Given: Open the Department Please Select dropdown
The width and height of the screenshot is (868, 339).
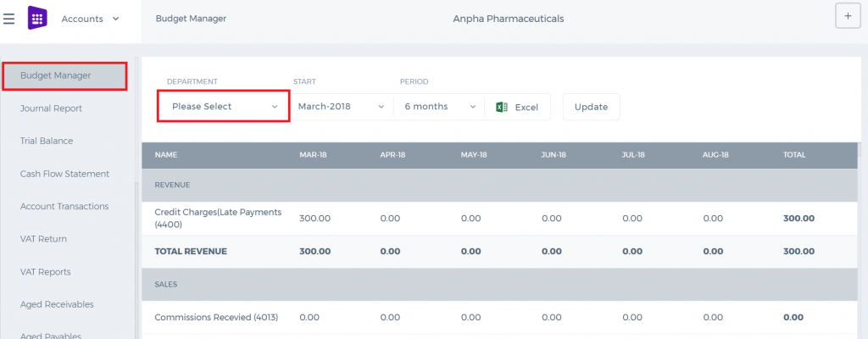Looking at the screenshot, I should pos(224,106).
